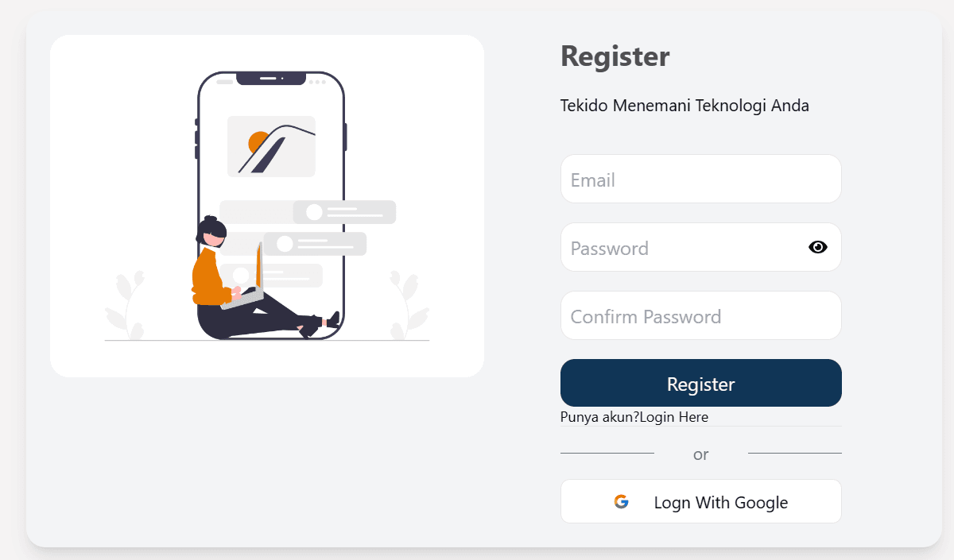The width and height of the screenshot is (954, 560).
Task: Select the Confirm Password field
Action: coord(700,316)
